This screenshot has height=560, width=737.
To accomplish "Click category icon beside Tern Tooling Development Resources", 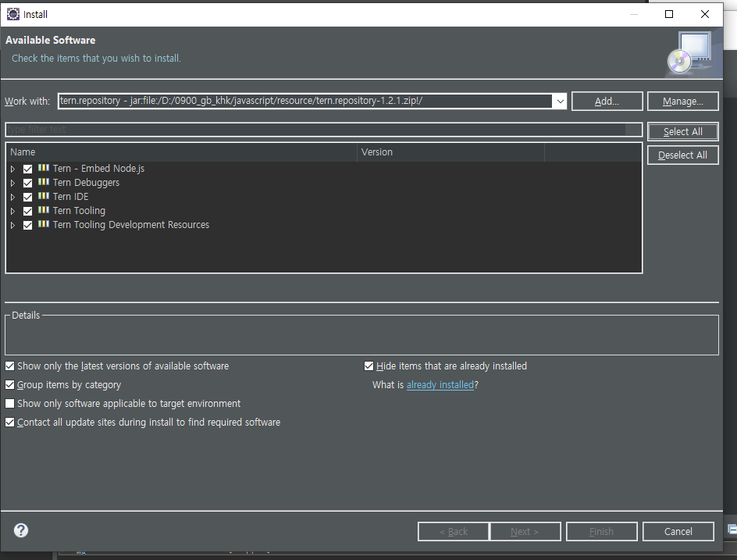I will pyautogui.click(x=44, y=224).
